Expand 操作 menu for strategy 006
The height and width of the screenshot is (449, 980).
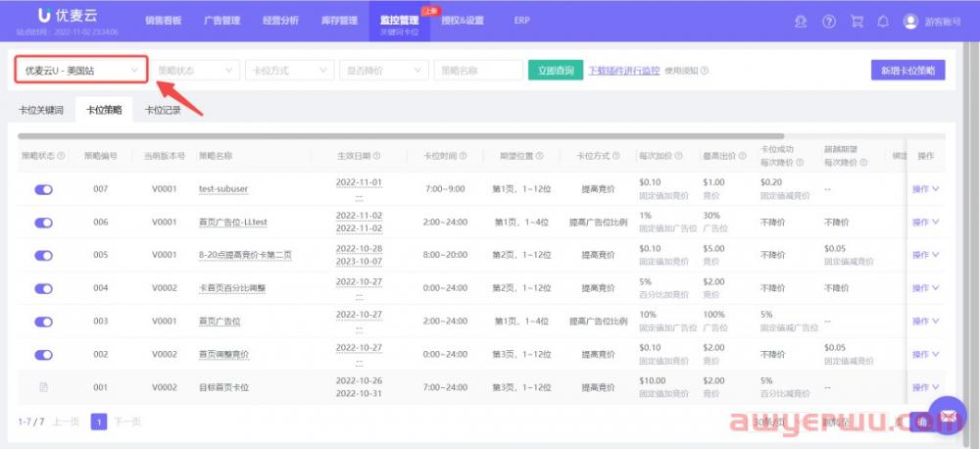coord(926,222)
